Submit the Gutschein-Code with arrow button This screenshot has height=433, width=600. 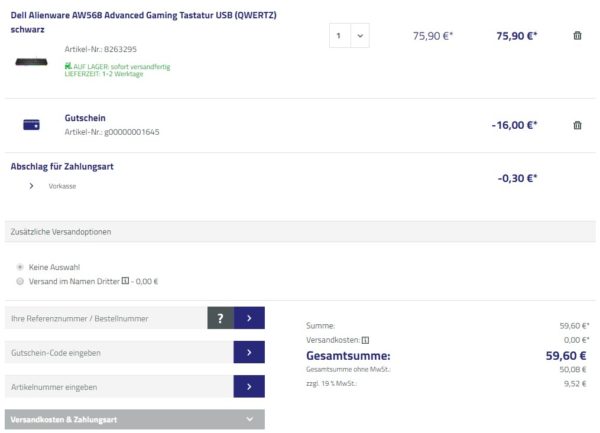pos(249,353)
